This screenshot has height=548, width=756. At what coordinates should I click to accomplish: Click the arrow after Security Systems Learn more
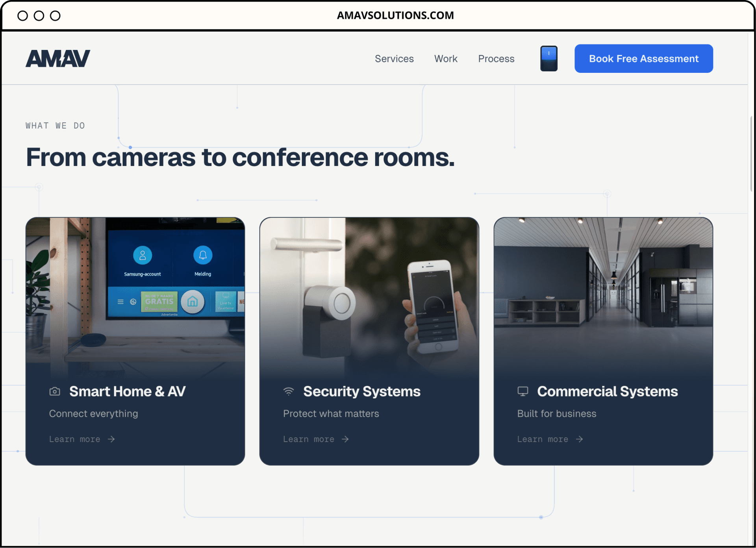[345, 439]
